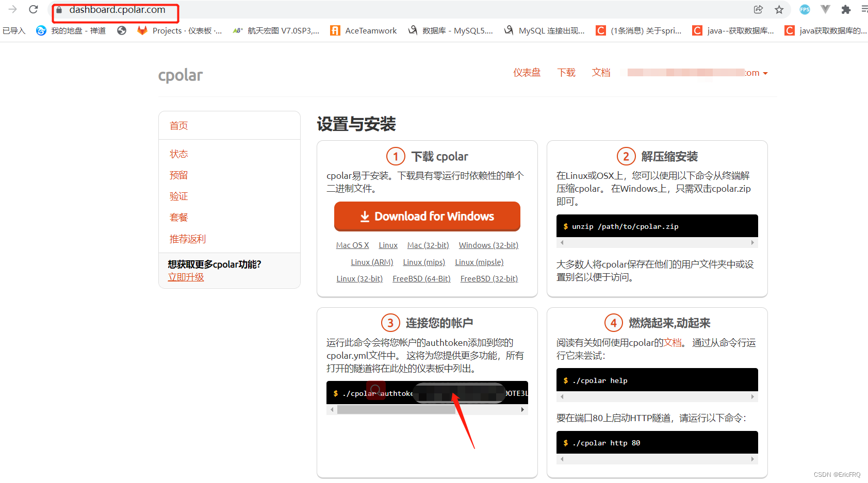Screen dimensions: 868x483
Task: Download the FreeBSD (32-bit) build
Action: tap(489, 279)
